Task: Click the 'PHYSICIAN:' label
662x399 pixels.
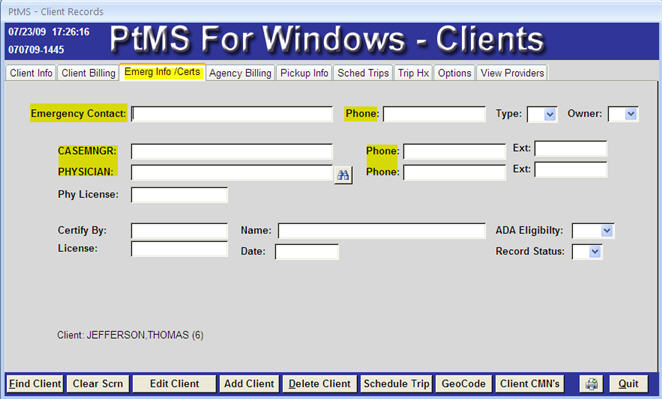Action: click(86, 172)
